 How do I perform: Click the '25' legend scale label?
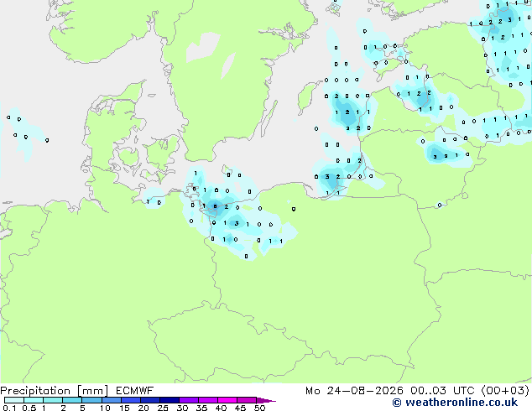163,408
